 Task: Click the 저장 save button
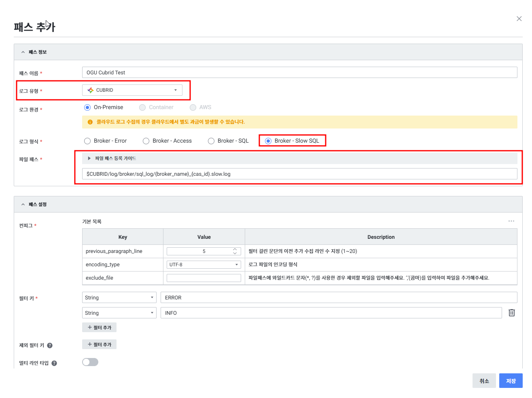[x=511, y=381]
